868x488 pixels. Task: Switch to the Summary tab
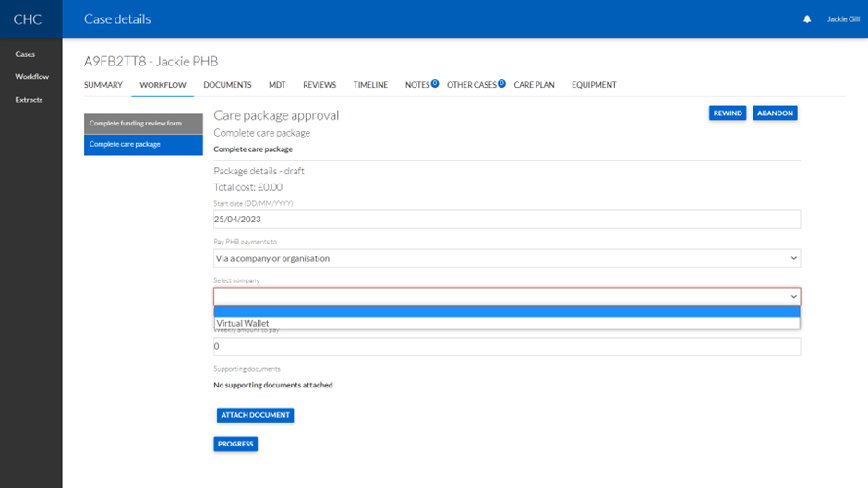[103, 85]
